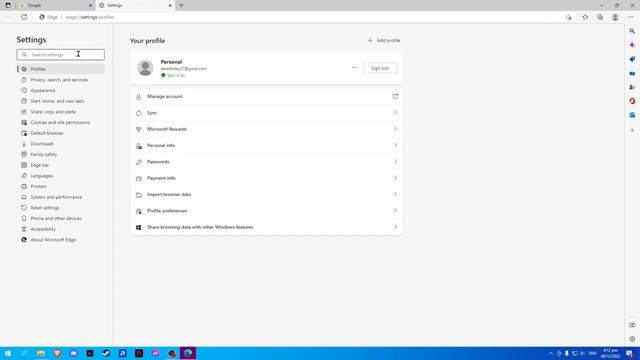Open the Collections icon in toolbar
Image resolution: width=640 pixels, height=360 pixels.
(600, 17)
